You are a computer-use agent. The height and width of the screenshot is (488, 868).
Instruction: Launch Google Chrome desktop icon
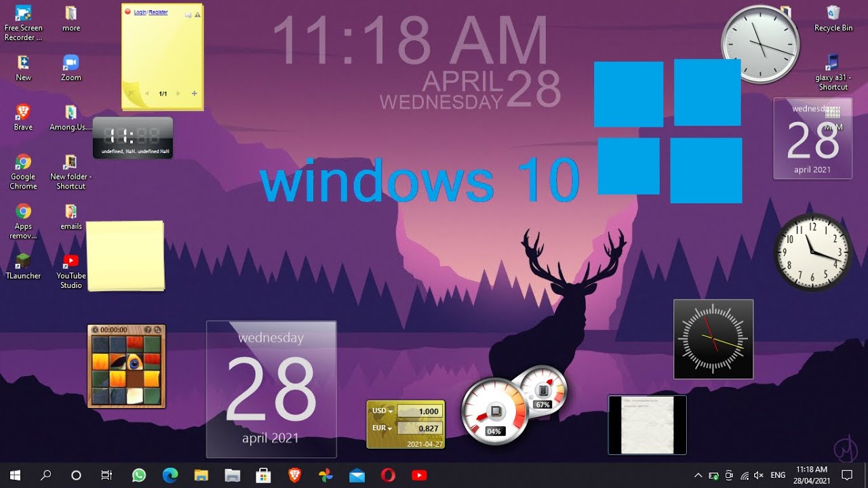(x=23, y=171)
